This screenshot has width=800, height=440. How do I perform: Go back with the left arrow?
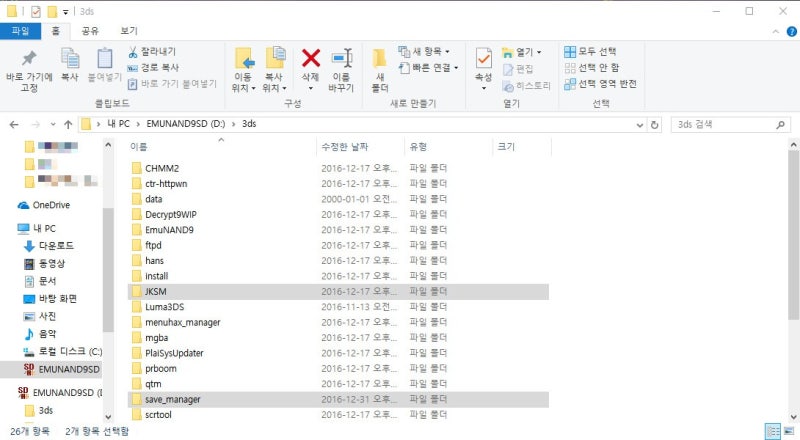point(14,124)
